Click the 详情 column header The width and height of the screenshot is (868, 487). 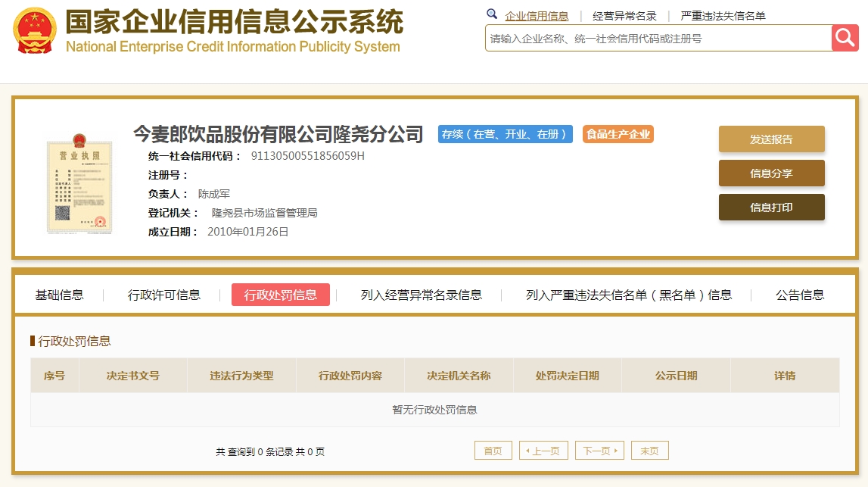point(785,376)
